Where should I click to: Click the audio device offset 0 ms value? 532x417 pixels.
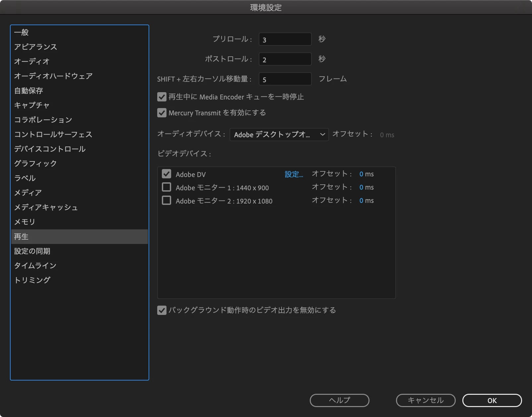coord(387,135)
